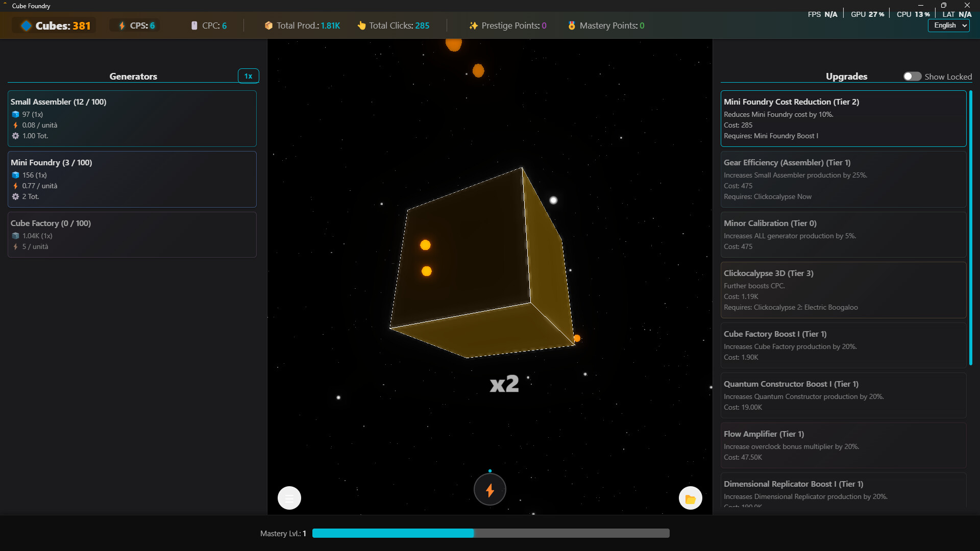Image resolution: width=980 pixels, height=551 pixels.
Task: Purchase a Mini Foundry generator
Action: 132,179
